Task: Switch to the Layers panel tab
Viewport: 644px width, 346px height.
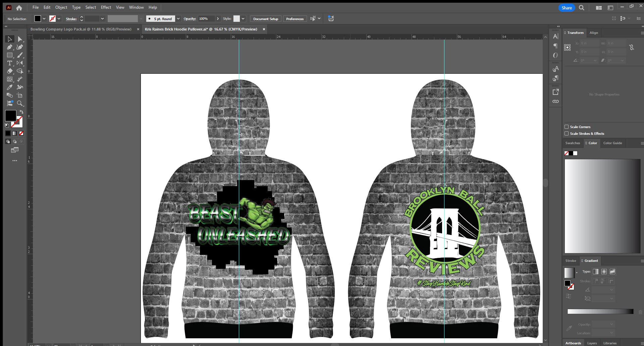Action: (592, 343)
